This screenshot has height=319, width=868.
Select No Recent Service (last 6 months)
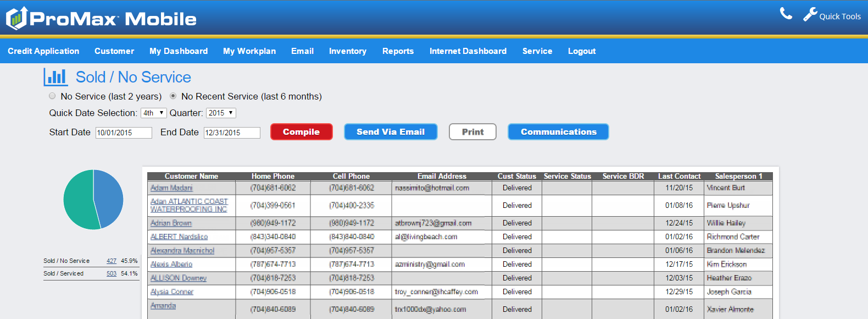(173, 96)
